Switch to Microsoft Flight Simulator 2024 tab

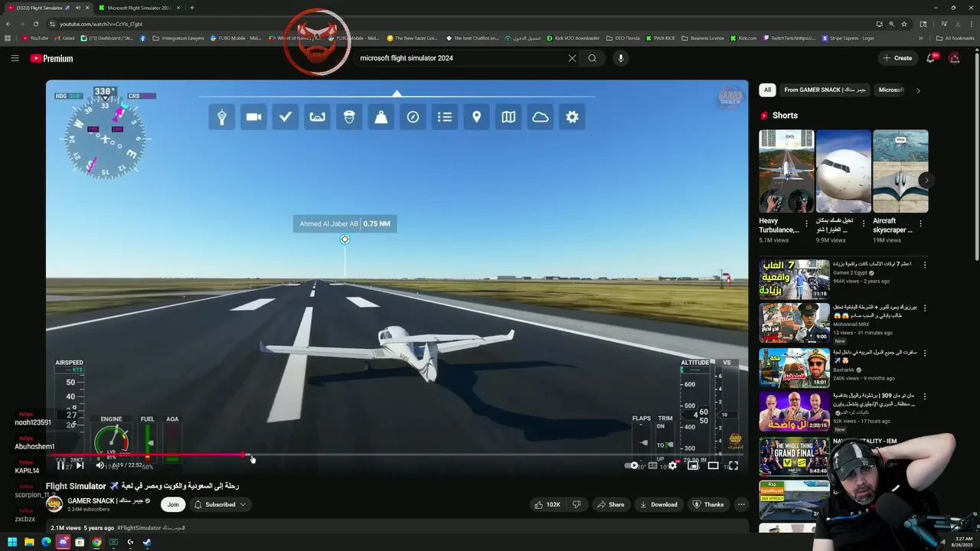tap(138, 8)
